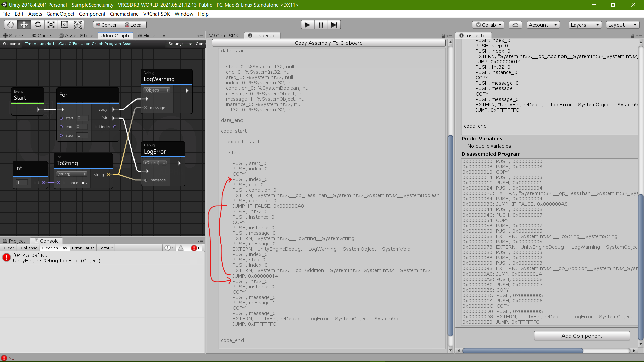Open LogWarning node Object type dropdown
Screen dimensions: 644x362
157,90
